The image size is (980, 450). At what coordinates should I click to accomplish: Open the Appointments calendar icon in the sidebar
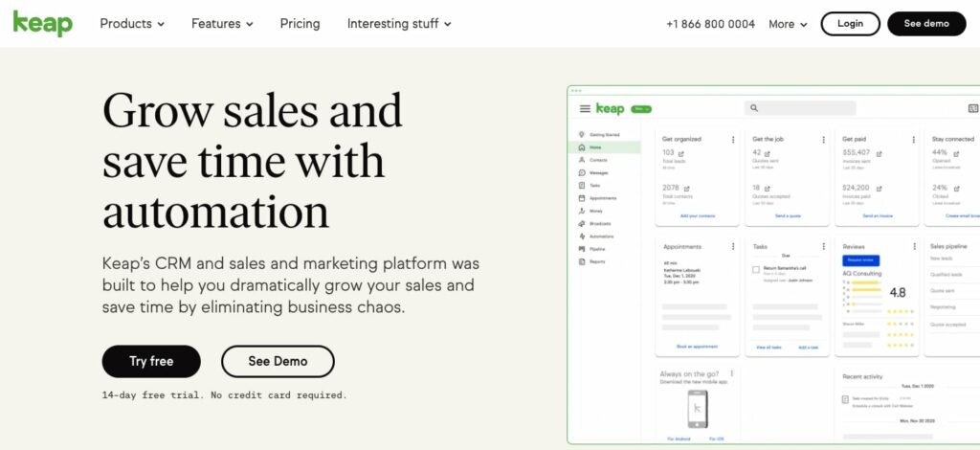pyautogui.click(x=583, y=198)
